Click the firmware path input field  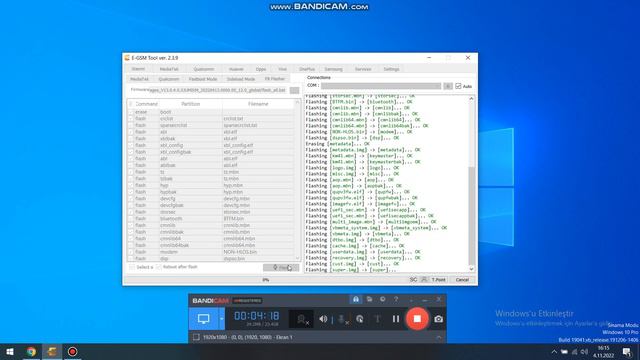coord(218,90)
